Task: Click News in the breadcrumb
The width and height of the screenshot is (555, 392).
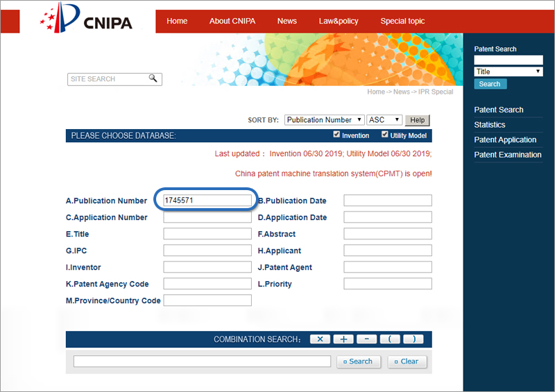Action: [402, 92]
